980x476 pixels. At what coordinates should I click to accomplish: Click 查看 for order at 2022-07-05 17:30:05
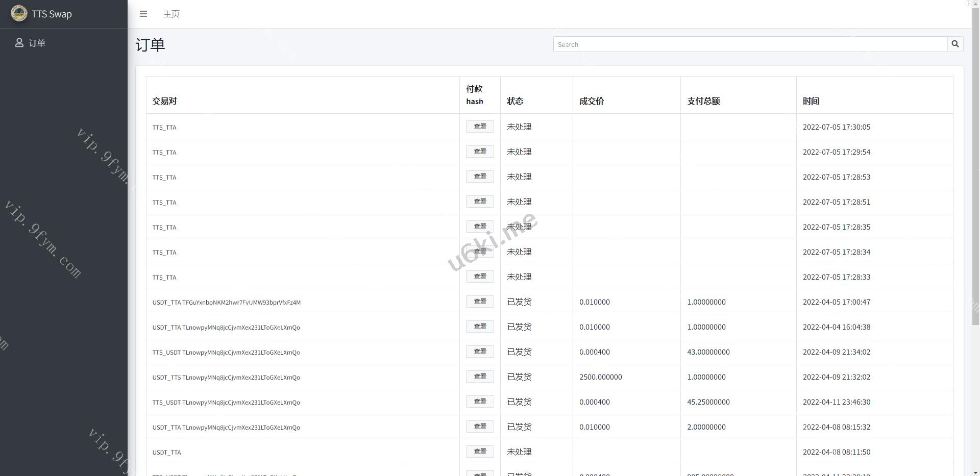coord(479,127)
